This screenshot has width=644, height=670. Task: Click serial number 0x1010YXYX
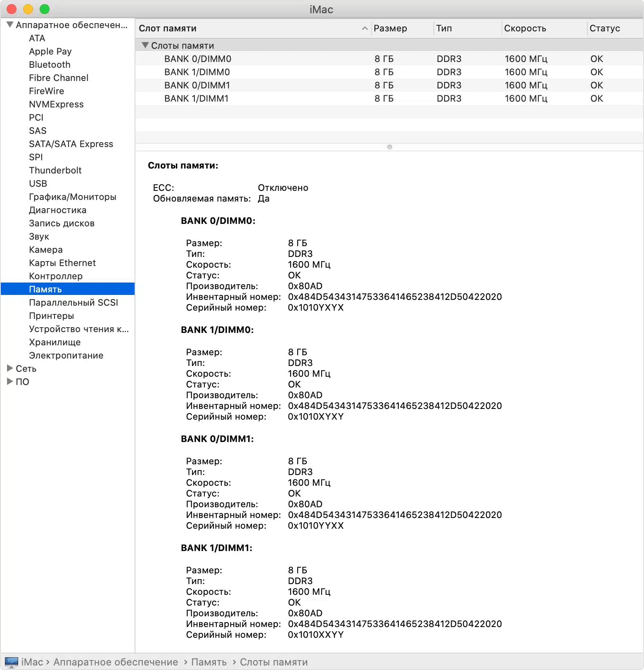click(316, 307)
